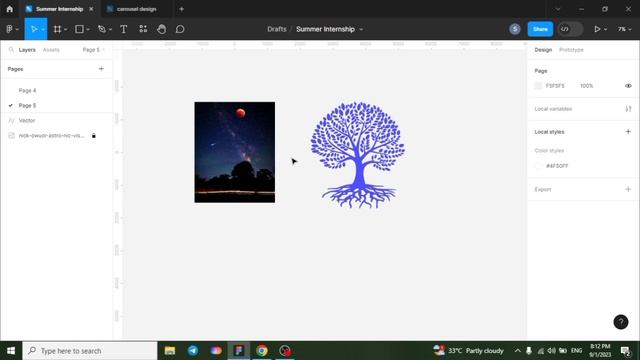Add a new page with plus

(101, 69)
